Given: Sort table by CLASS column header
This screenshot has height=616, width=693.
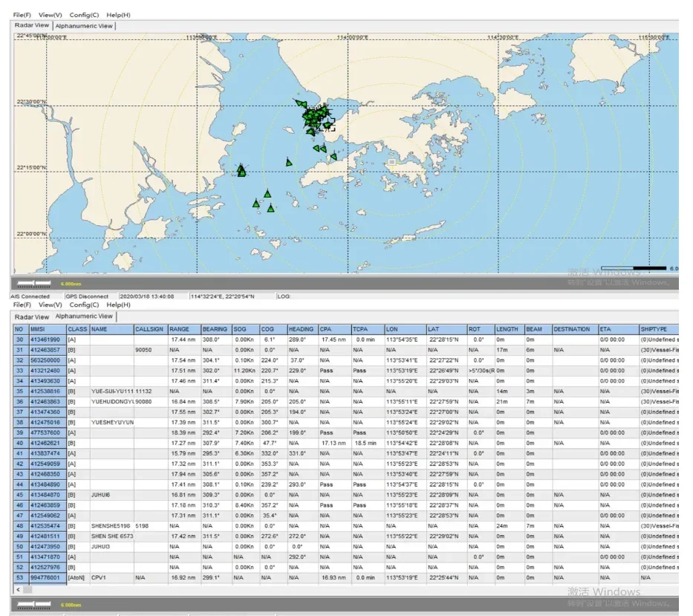Looking at the screenshot, I should click(78, 329).
